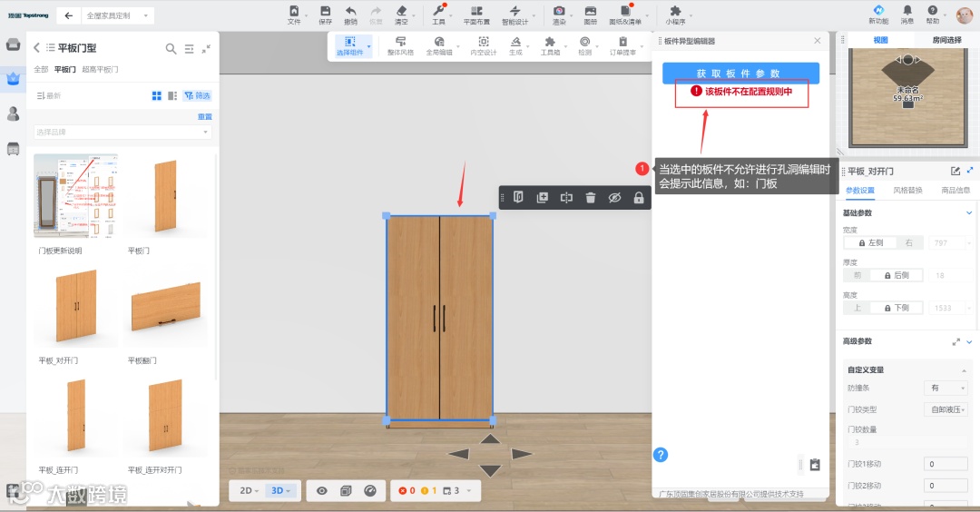Open the 3D view mode dropdown
This screenshot has width=980, height=512.
pyautogui.click(x=280, y=491)
